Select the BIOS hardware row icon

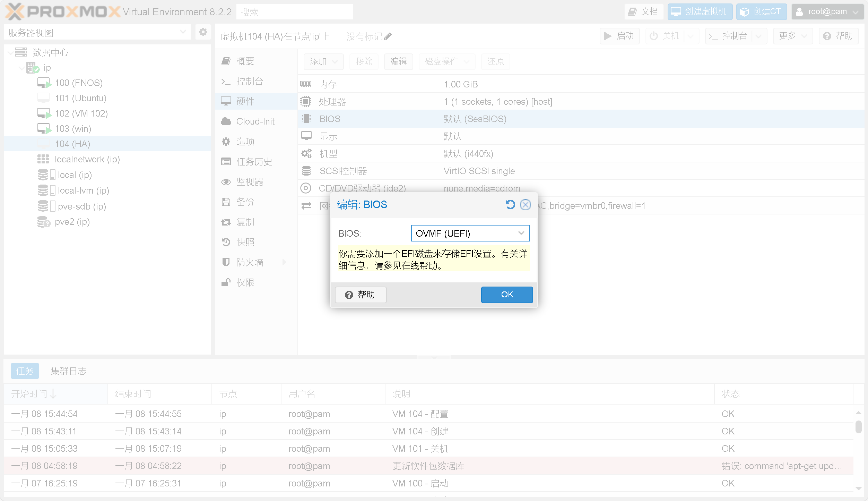pos(306,119)
